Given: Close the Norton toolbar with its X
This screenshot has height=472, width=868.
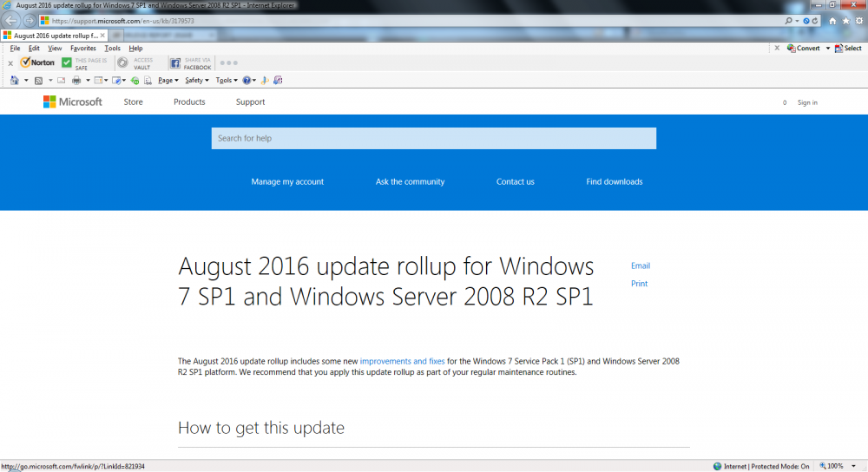Looking at the screenshot, I should tap(10, 63).
